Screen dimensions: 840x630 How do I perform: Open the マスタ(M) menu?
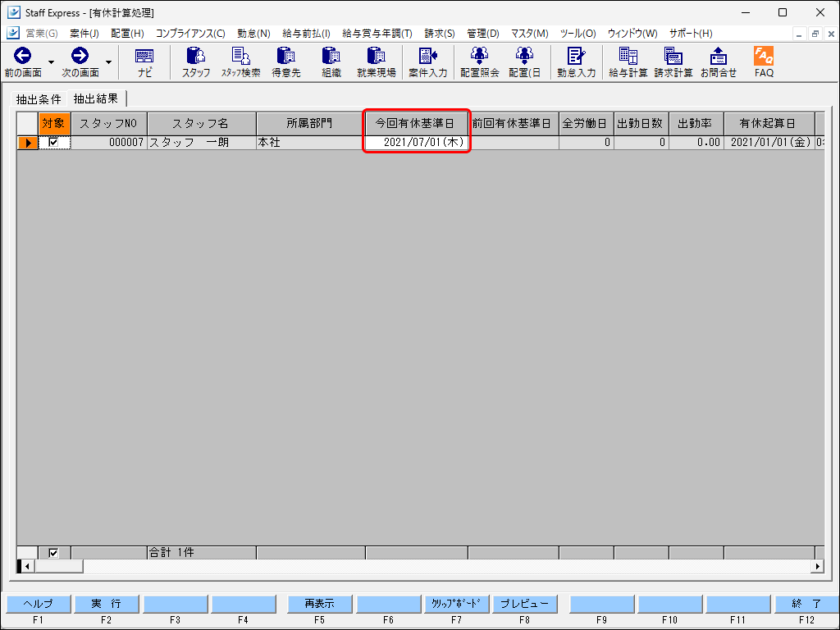pyautogui.click(x=529, y=33)
